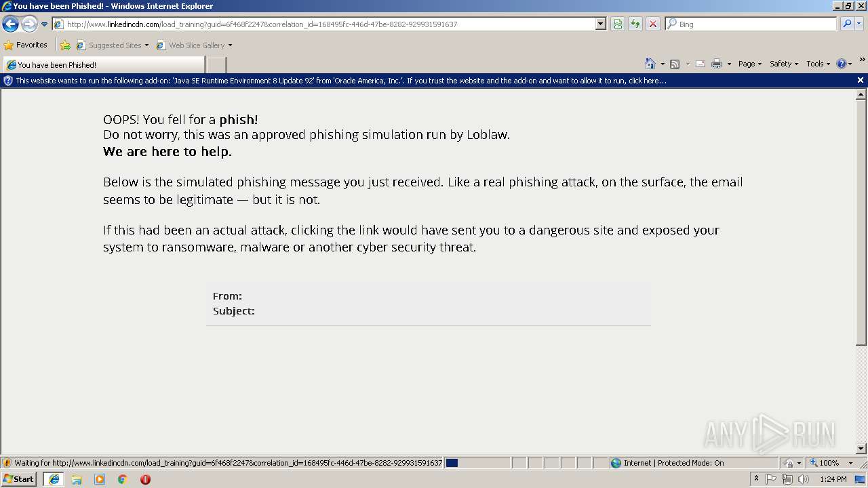868x488 pixels.
Task: Click the Forward navigation arrow
Action: click(29, 24)
